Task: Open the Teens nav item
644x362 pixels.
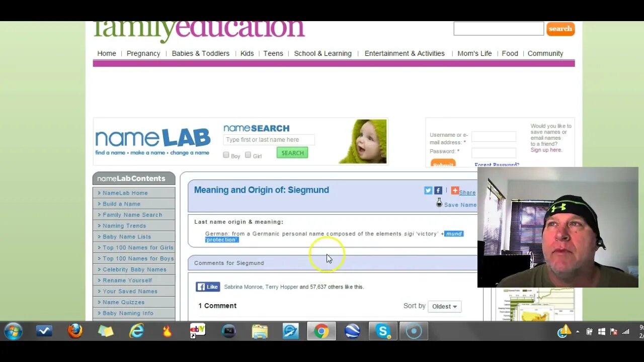Action: pyautogui.click(x=273, y=53)
